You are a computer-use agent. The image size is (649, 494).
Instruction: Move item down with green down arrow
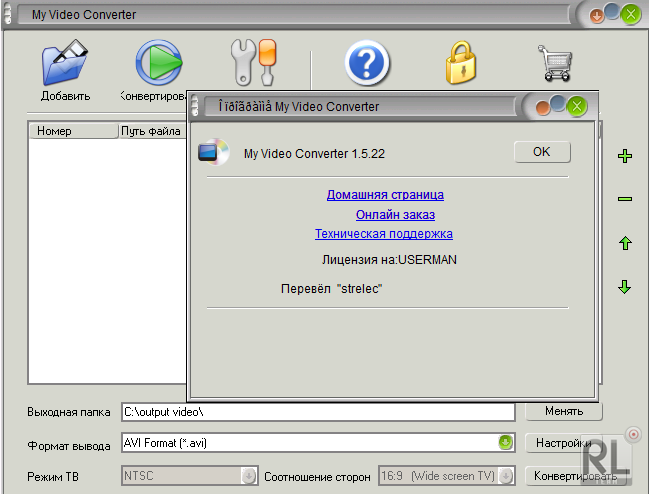point(625,287)
